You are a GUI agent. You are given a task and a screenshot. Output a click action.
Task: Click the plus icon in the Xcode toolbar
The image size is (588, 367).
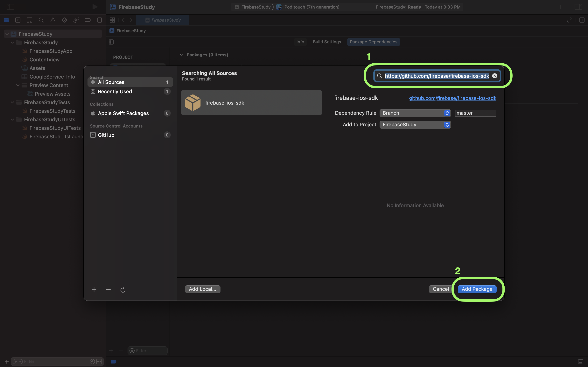point(560,7)
